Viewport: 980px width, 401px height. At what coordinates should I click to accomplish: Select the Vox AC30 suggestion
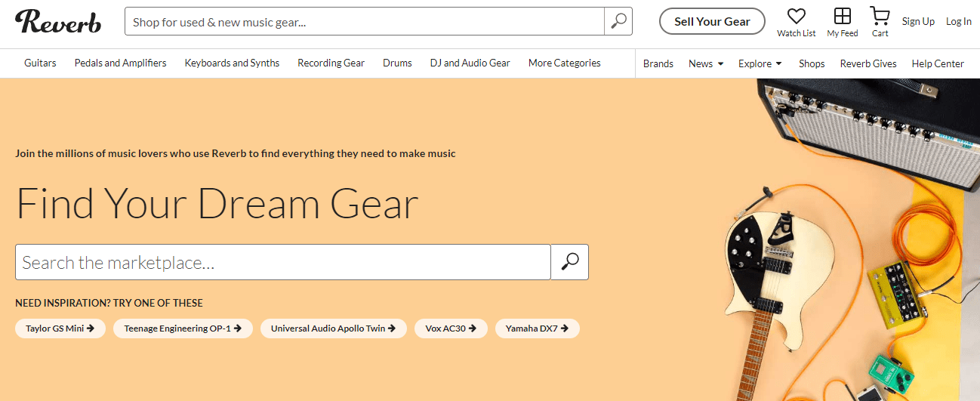click(451, 329)
